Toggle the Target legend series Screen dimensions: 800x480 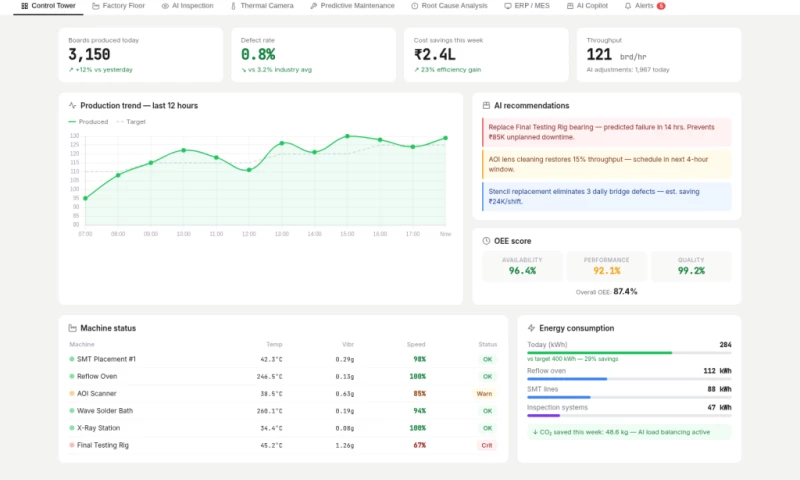[x=131, y=121]
